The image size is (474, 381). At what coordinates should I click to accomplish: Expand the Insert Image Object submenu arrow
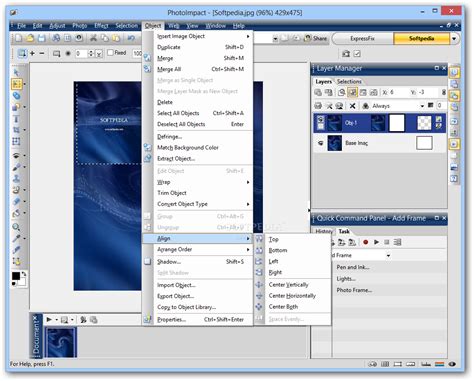[x=248, y=36]
